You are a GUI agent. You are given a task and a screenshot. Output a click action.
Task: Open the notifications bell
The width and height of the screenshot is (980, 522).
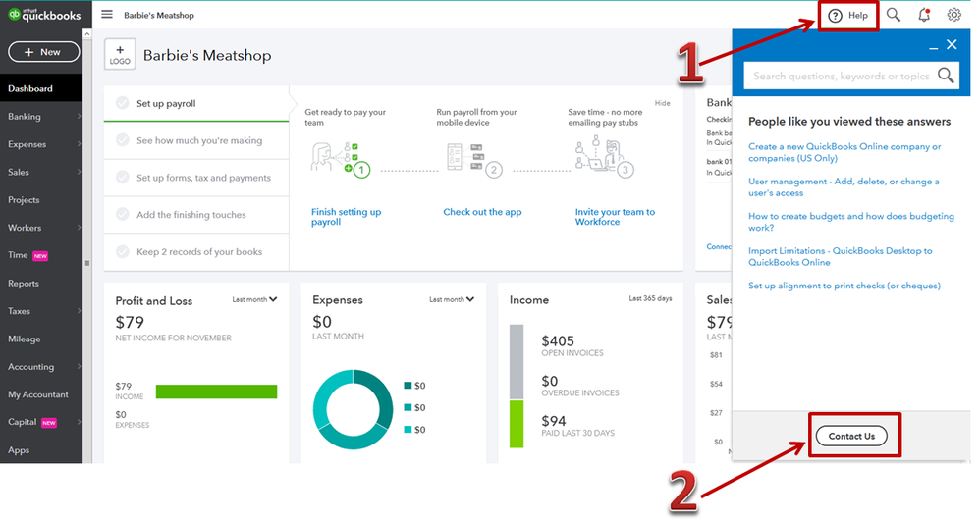point(924,15)
